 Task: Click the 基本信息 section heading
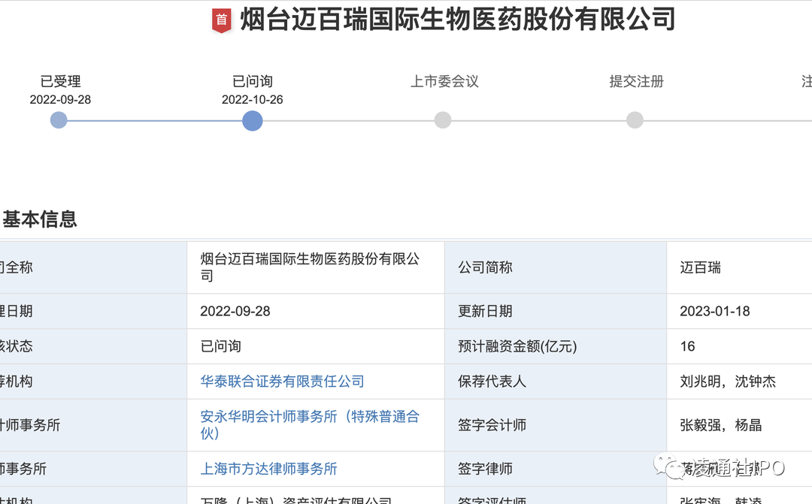tap(40, 219)
